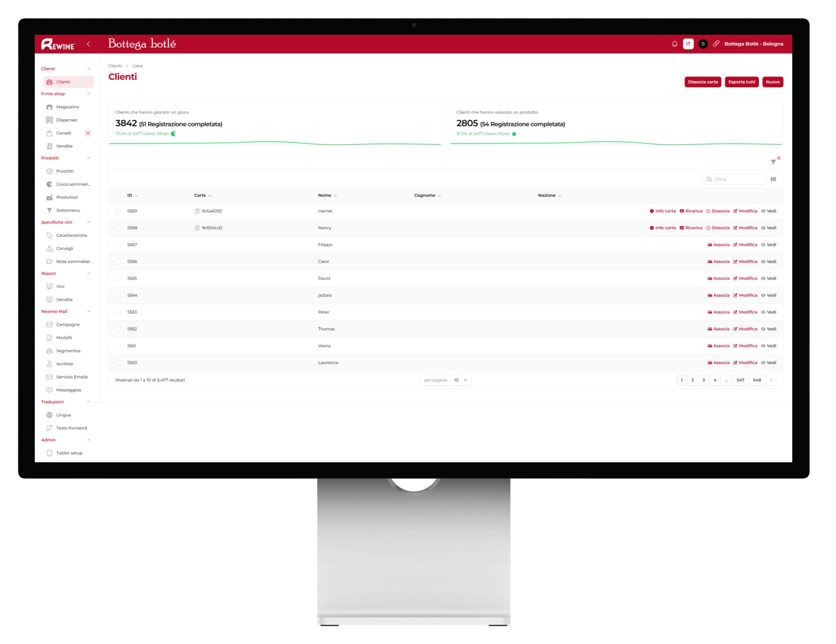This screenshot has width=836, height=644.
Task: Open the D user avatar
Action: pos(703,44)
